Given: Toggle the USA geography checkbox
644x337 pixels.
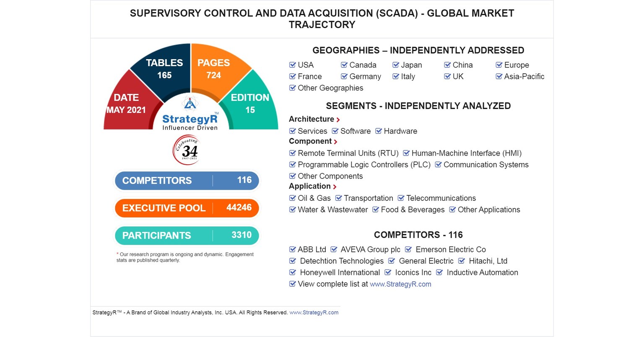Looking at the screenshot, I should pyautogui.click(x=293, y=65).
